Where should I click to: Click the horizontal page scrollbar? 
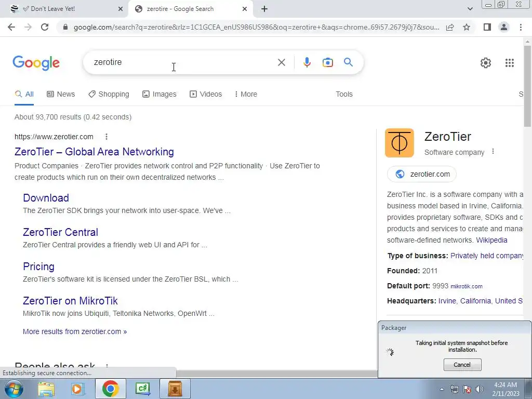point(276,374)
